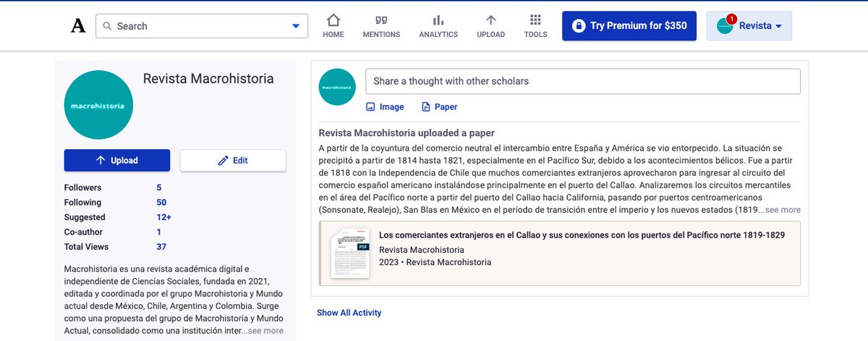The width and height of the screenshot is (868, 341).
Task: Open Following count 50
Action: (161, 203)
